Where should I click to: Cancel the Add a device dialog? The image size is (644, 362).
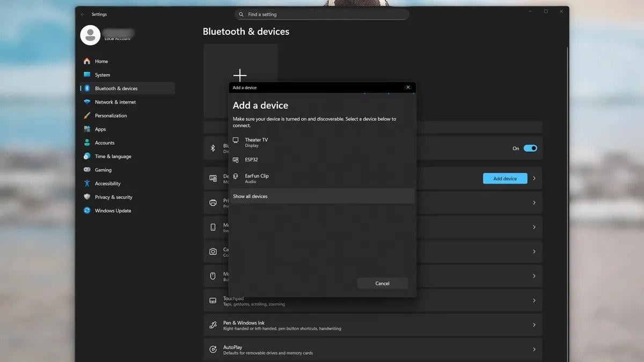[382, 283]
